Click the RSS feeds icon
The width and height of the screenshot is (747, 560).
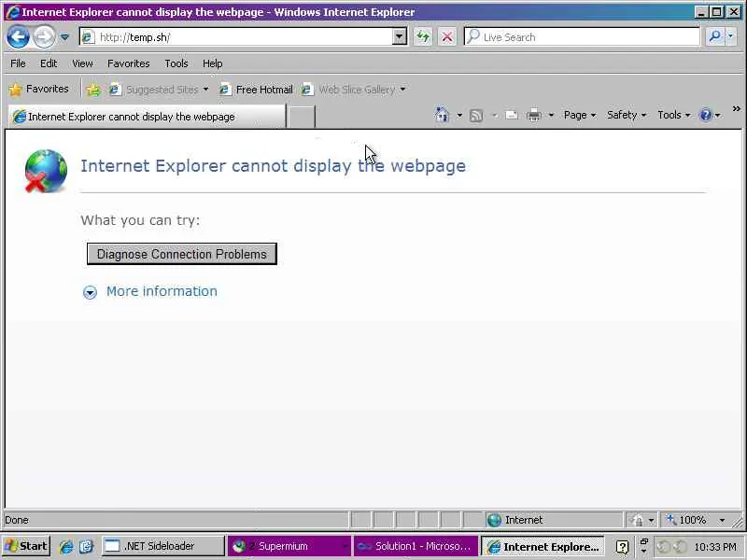point(476,115)
